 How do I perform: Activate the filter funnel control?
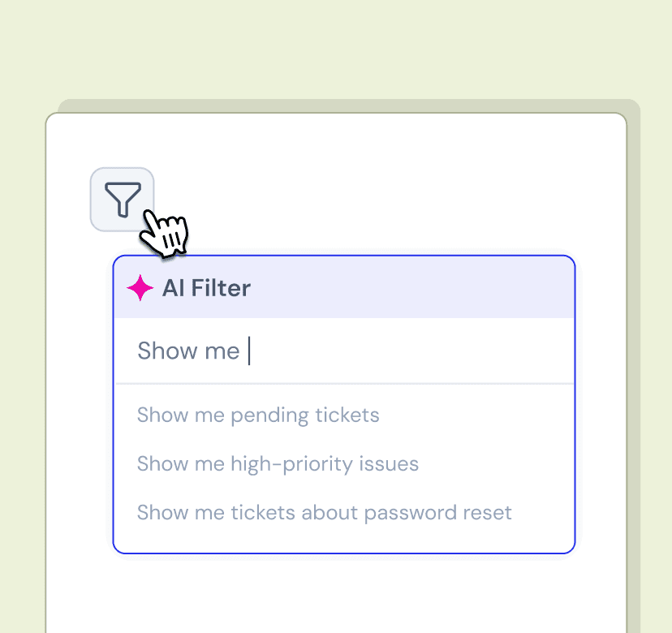[x=122, y=199]
